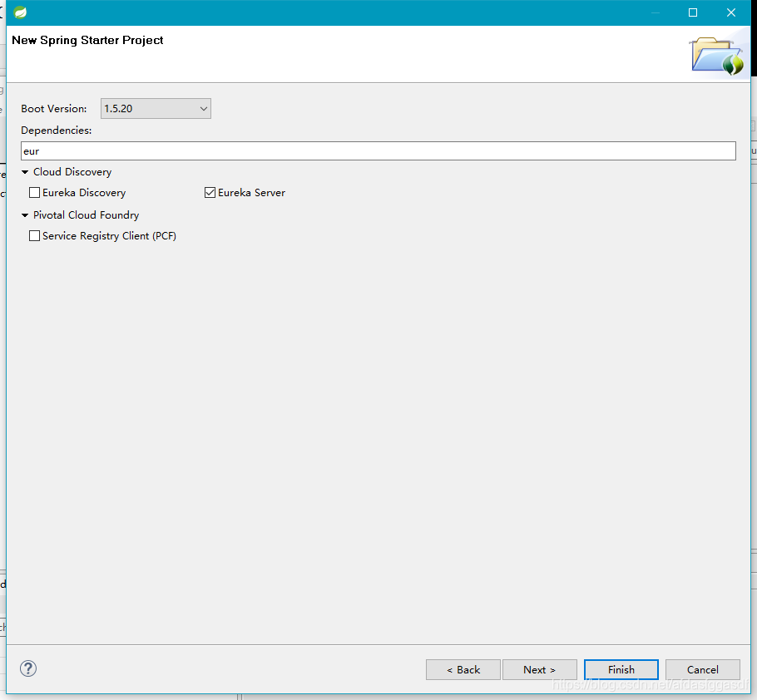Open the Boot Version dropdown
Viewport: 757px width, 700px height.
[x=156, y=109]
